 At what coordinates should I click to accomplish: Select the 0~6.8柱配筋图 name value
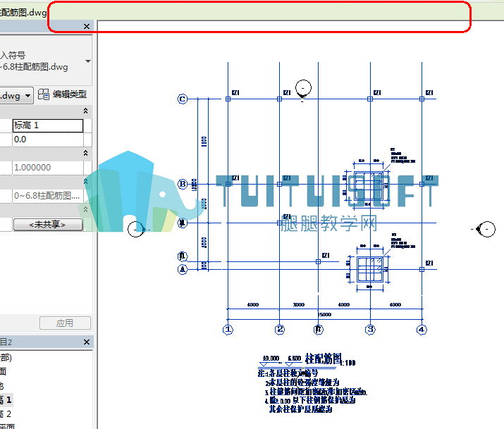click(x=48, y=196)
